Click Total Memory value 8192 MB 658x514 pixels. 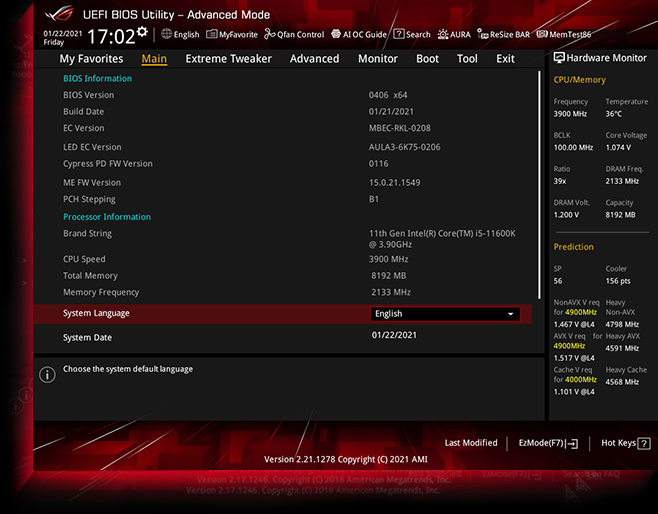click(389, 276)
